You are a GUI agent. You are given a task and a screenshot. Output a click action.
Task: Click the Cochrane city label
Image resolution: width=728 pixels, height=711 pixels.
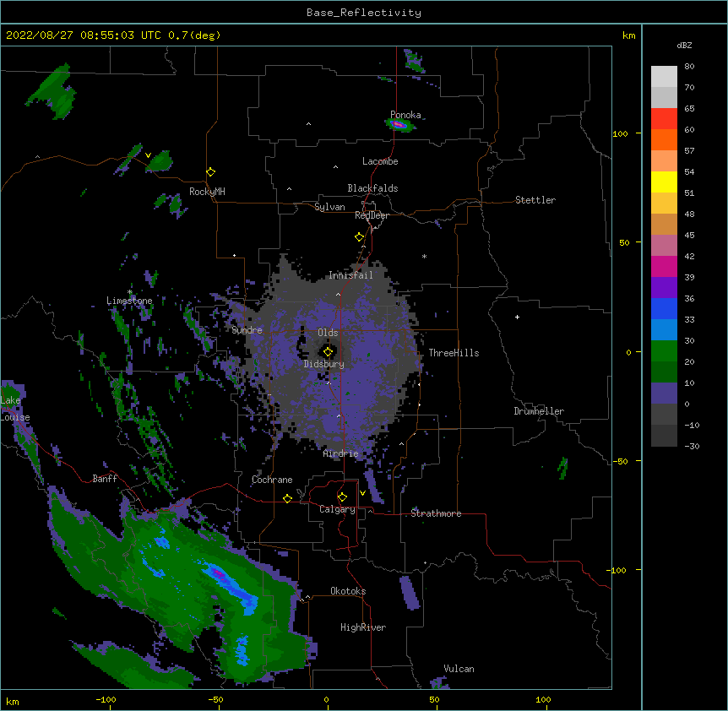[x=272, y=480]
